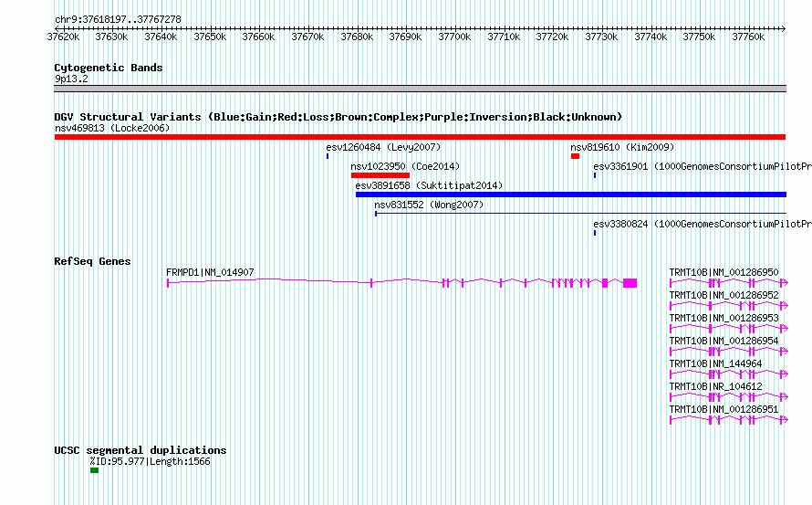
Task: Click the TRMT10B|NM_001286950 transcript label
Action: coord(724,272)
